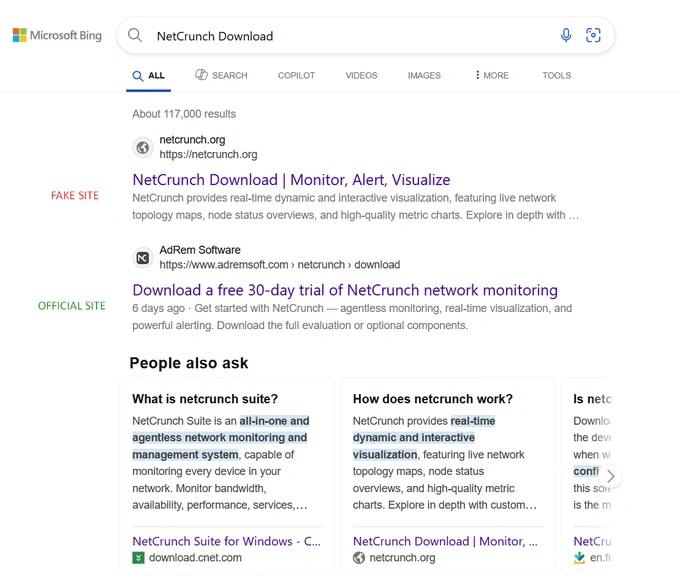680x581 pixels.
Task: Click snippet beginning NetCrunch provides real-time dynamic
Action: 356,207
